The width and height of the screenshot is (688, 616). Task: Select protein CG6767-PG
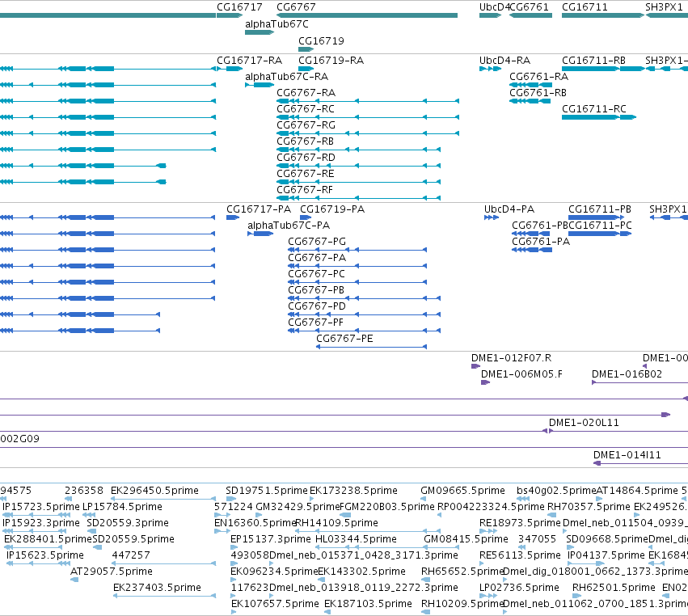click(357, 250)
